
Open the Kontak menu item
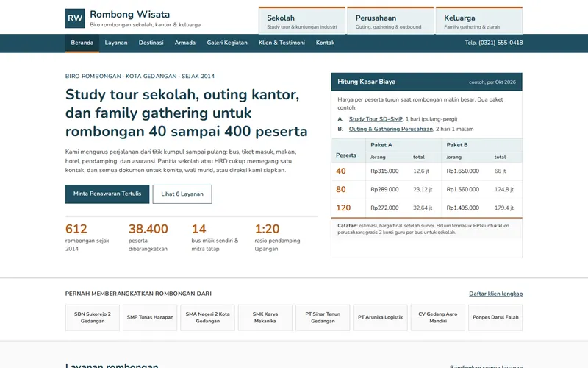[325, 43]
